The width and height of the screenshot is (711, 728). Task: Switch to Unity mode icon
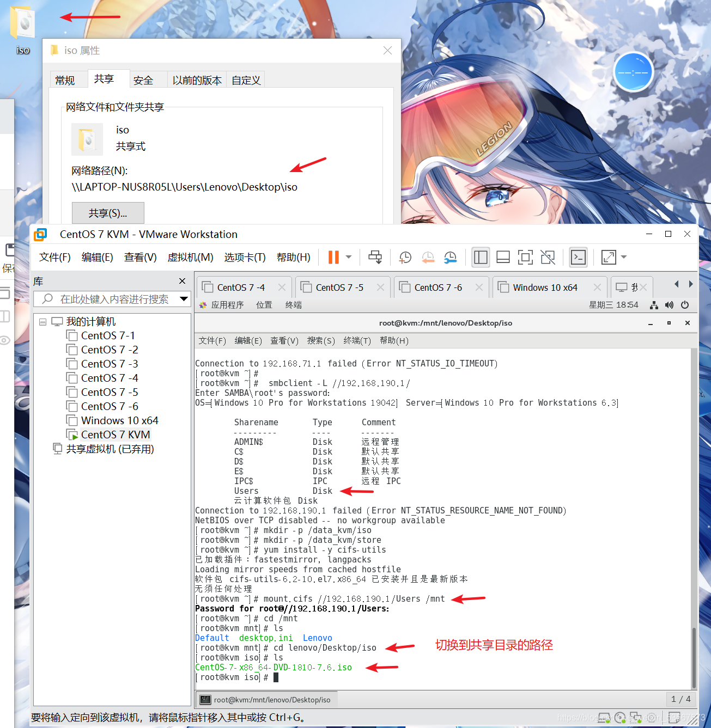tap(548, 257)
